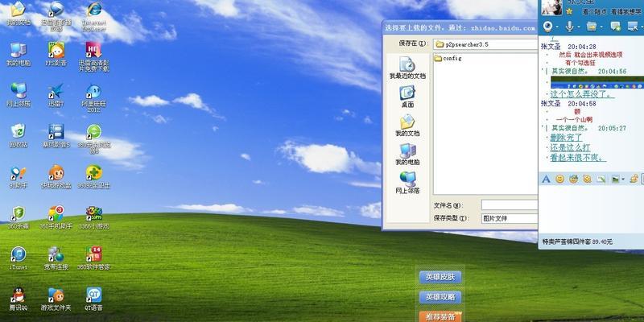Select 网上邻居 in the file dialog sidebar
The image size is (644, 322).
pos(407,183)
